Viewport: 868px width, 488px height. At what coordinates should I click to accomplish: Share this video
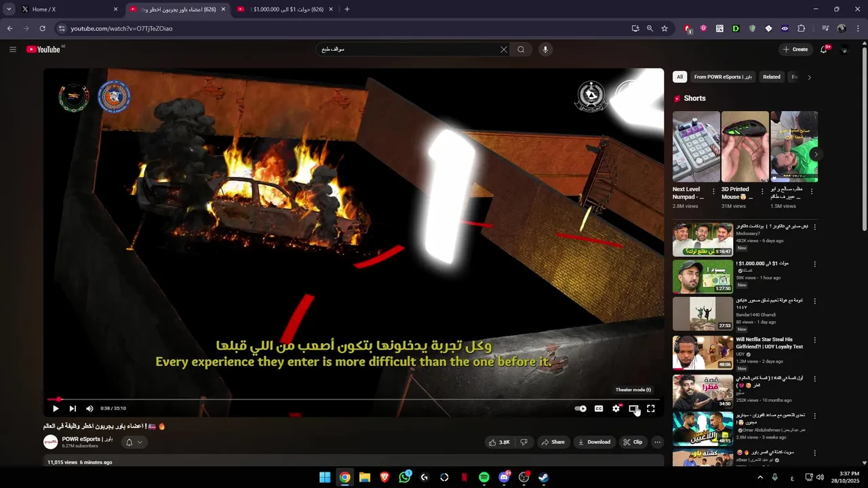[553, 442]
